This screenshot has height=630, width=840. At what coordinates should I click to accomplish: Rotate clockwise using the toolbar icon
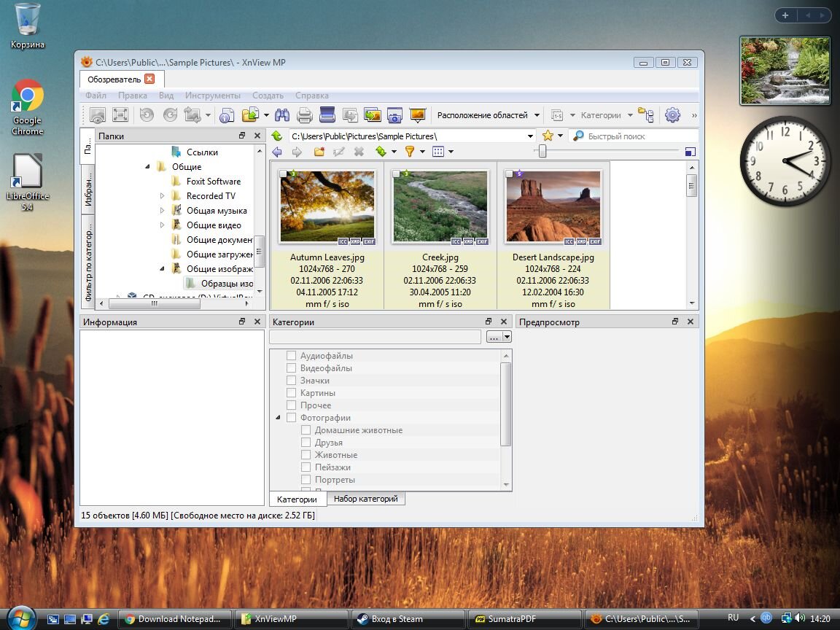pos(170,115)
